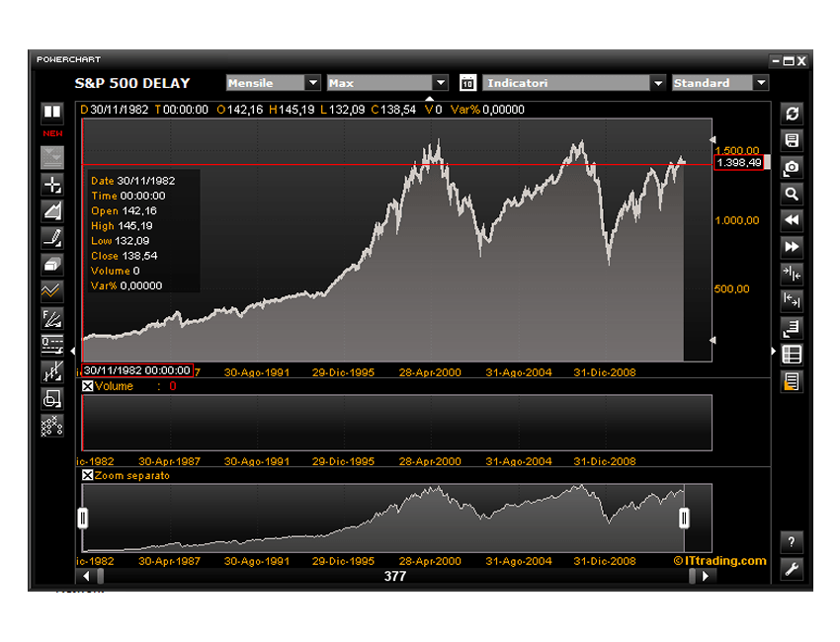840x642 pixels.
Task: Uncheck the Zoom separato checkbox
Action: click(x=88, y=475)
